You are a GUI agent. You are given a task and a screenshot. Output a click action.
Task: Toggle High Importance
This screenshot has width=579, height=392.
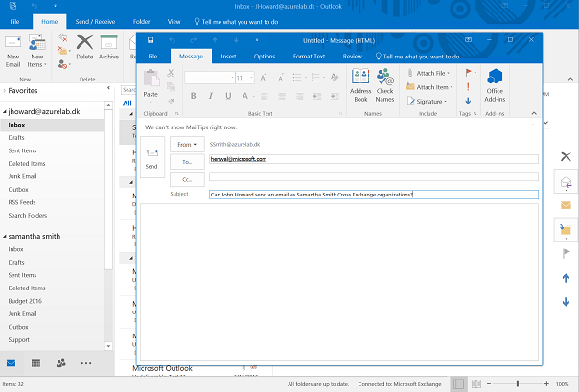[x=468, y=87]
